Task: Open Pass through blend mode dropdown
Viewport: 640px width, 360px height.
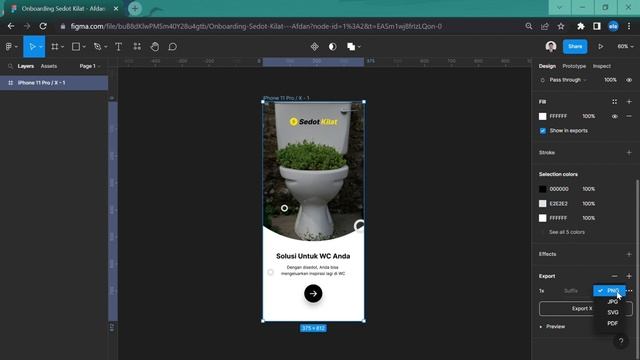Action: click(x=568, y=80)
